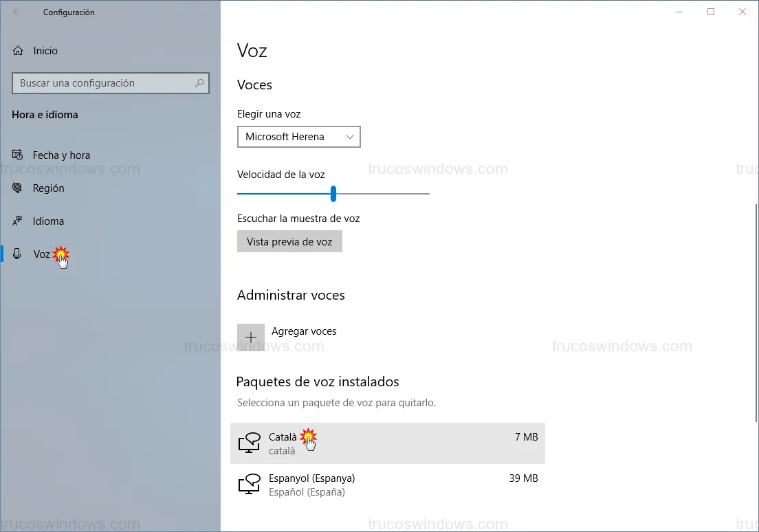Click the plus icon to add voices

251,337
